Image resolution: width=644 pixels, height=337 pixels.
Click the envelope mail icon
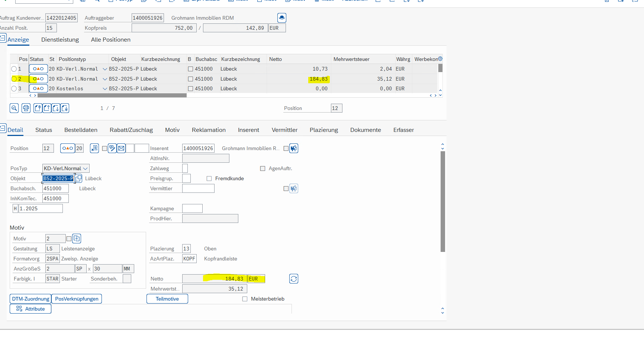[x=121, y=148]
